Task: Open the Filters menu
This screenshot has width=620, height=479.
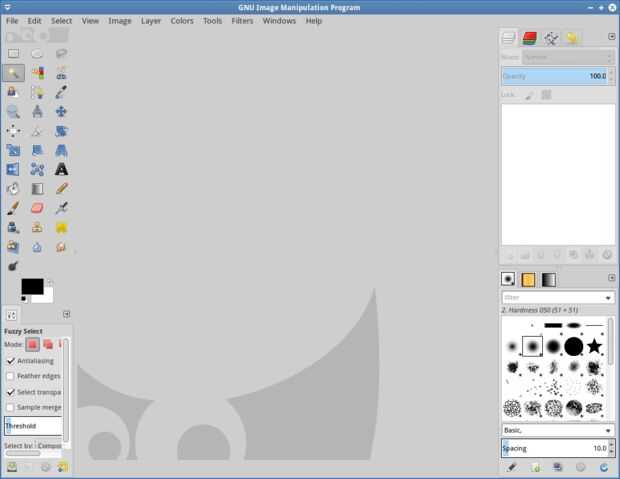Action: click(242, 21)
